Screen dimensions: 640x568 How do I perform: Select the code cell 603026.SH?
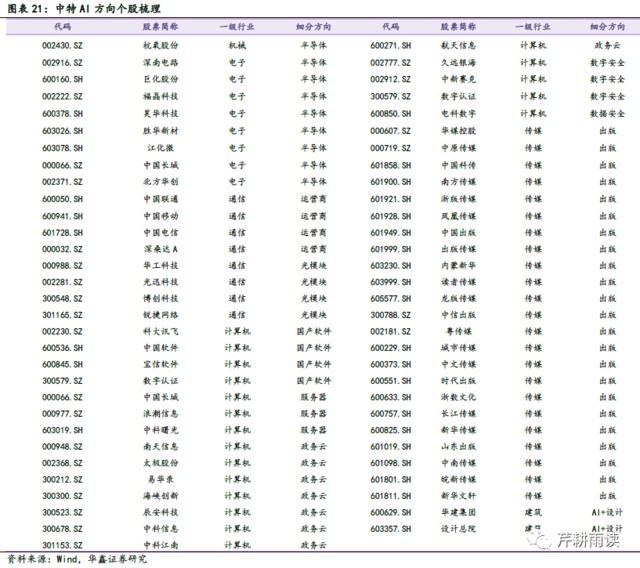pyautogui.click(x=62, y=131)
